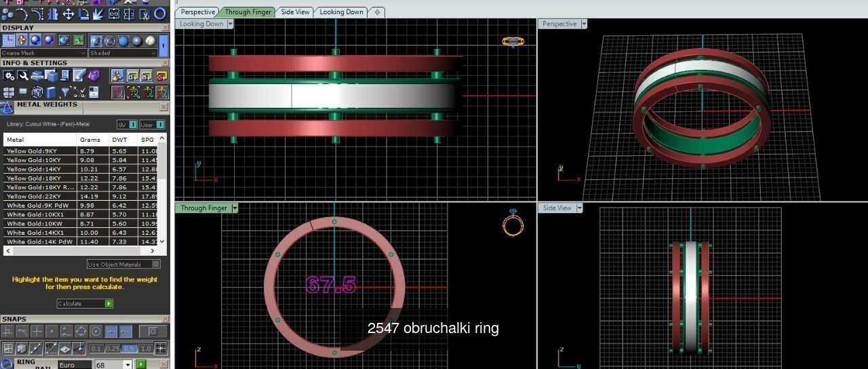Image resolution: width=868 pixels, height=369 pixels.
Task: Click the red X yellow folder icon
Action: tap(161, 75)
